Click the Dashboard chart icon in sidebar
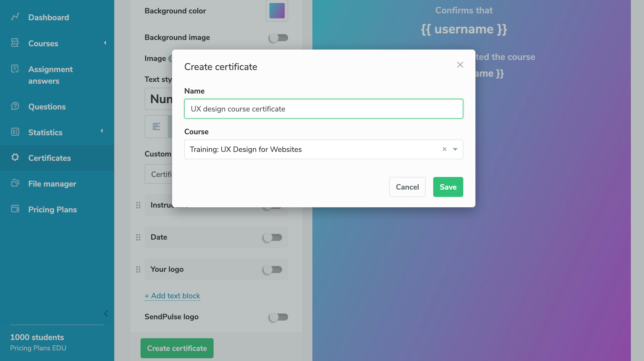This screenshot has width=644, height=361. coord(15,17)
